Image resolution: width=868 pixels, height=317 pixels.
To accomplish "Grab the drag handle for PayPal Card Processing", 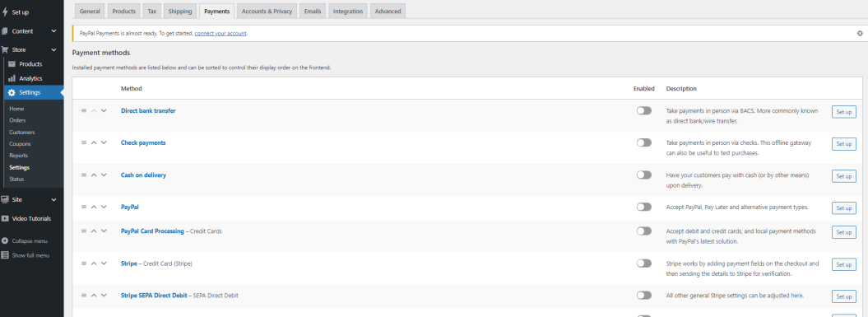I will pos(84,231).
